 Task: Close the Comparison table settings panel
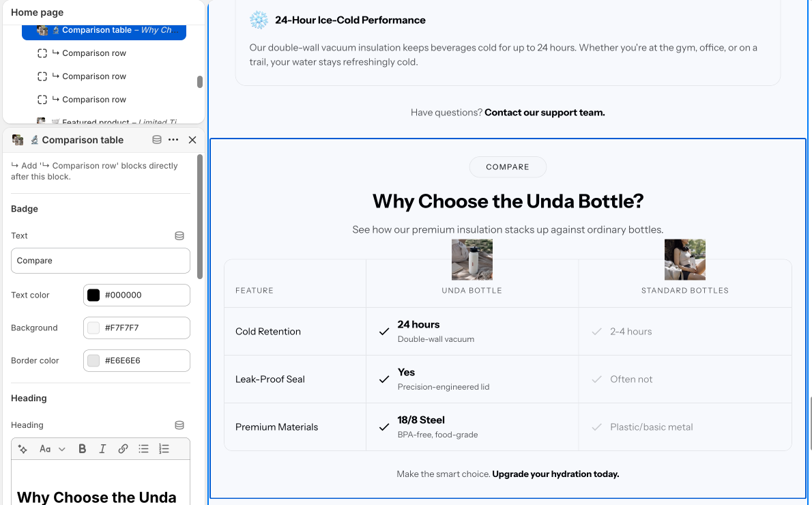(x=192, y=140)
